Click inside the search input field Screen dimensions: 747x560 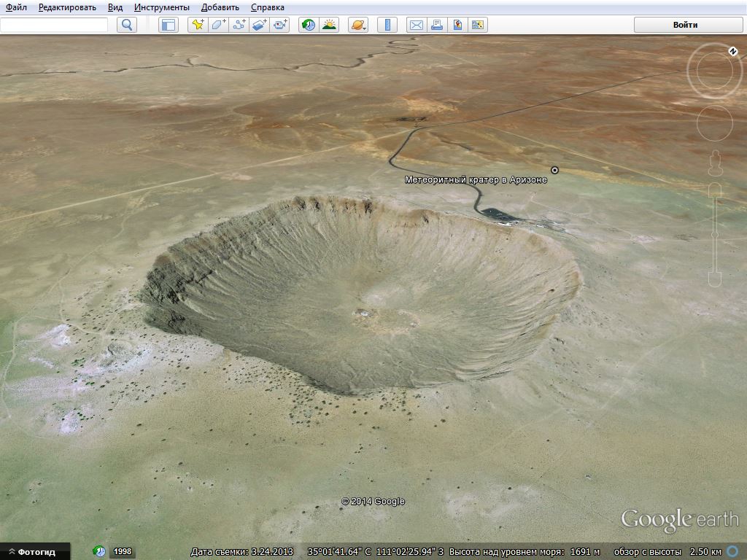pos(54,25)
